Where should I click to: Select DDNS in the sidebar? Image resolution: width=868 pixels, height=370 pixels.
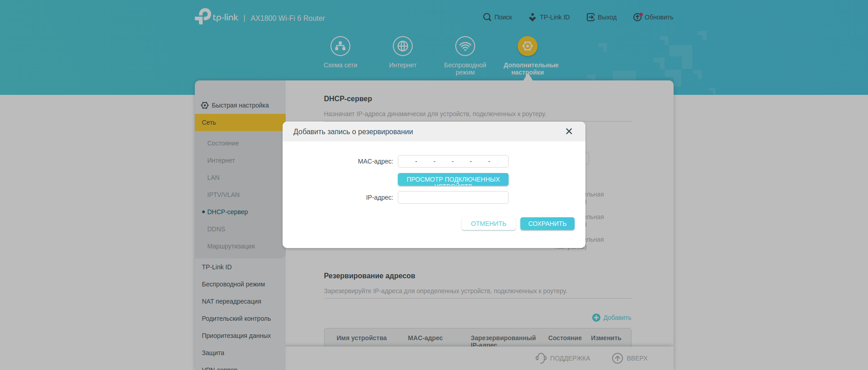tap(216, 229)
